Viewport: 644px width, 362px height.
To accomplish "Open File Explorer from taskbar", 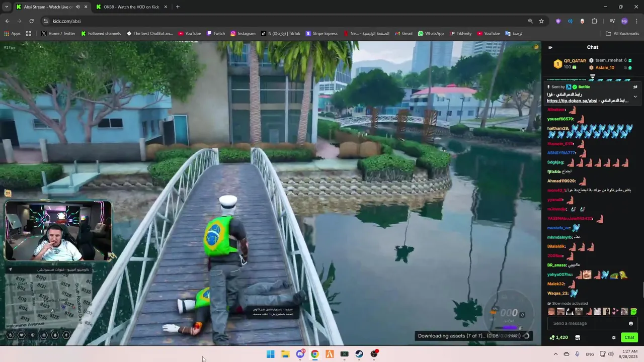I will coord(285,354).
